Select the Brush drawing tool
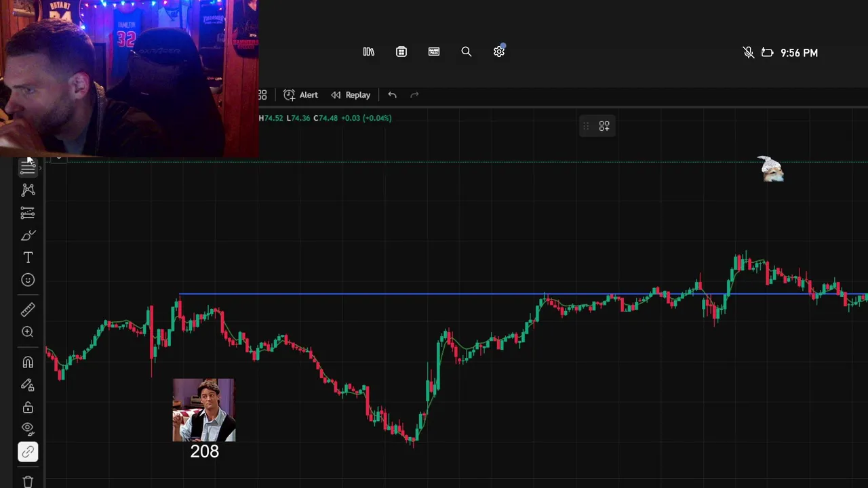The height and width of the screenshot is (488, 868). pyautogui.click(x=28, y=236)
